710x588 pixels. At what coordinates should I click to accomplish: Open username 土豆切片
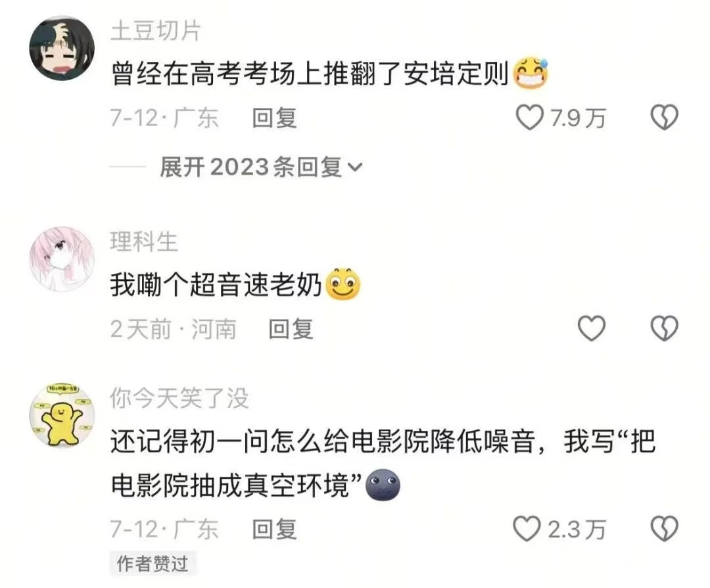tap(155, 32)
